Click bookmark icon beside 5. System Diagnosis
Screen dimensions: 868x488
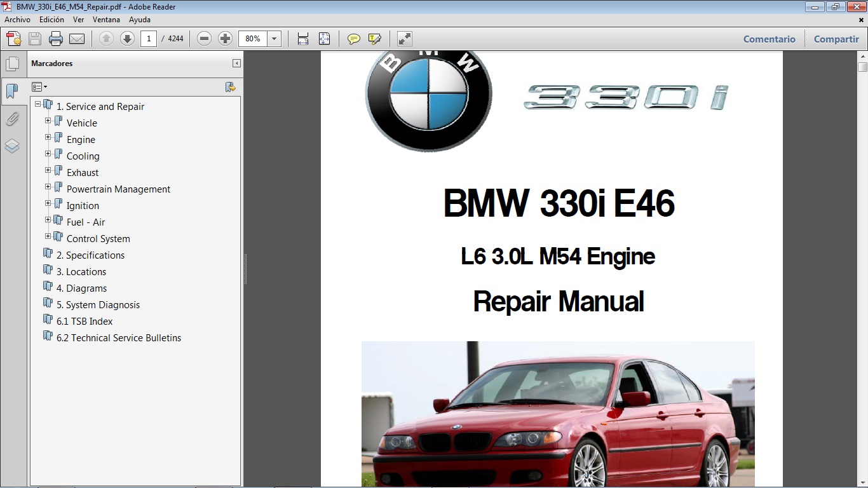pos(48,304)
